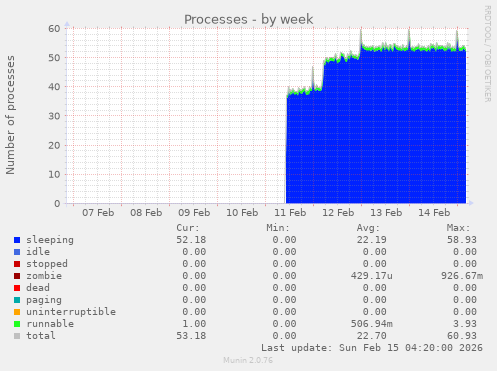Viewport: 497px width, 371px height.
Task: Click the idle legend color swatch
Action: 17,252
